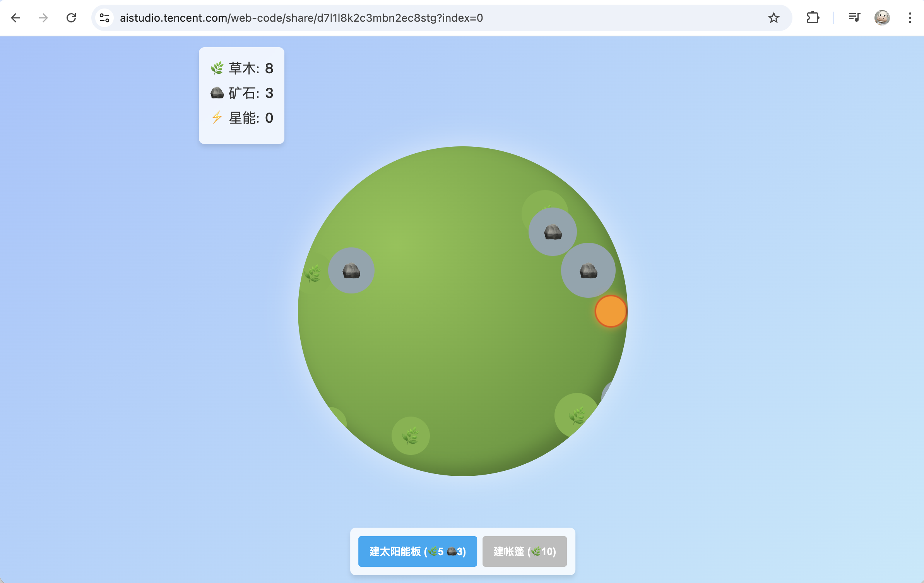Click the orange player circle
This screenshot has width=924, height=583.
coord(610,311)
